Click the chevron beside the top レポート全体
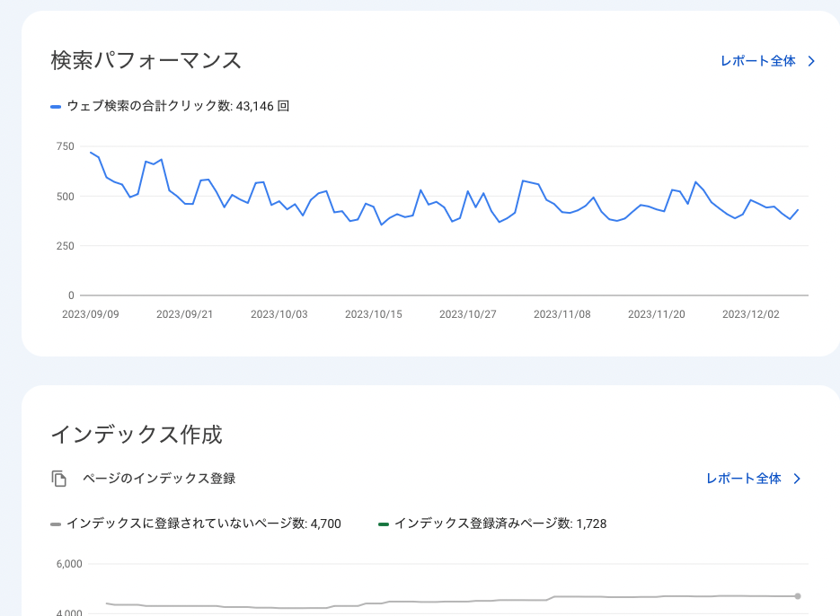The height and width of the screenshot is (616, 840). [811, 61]
